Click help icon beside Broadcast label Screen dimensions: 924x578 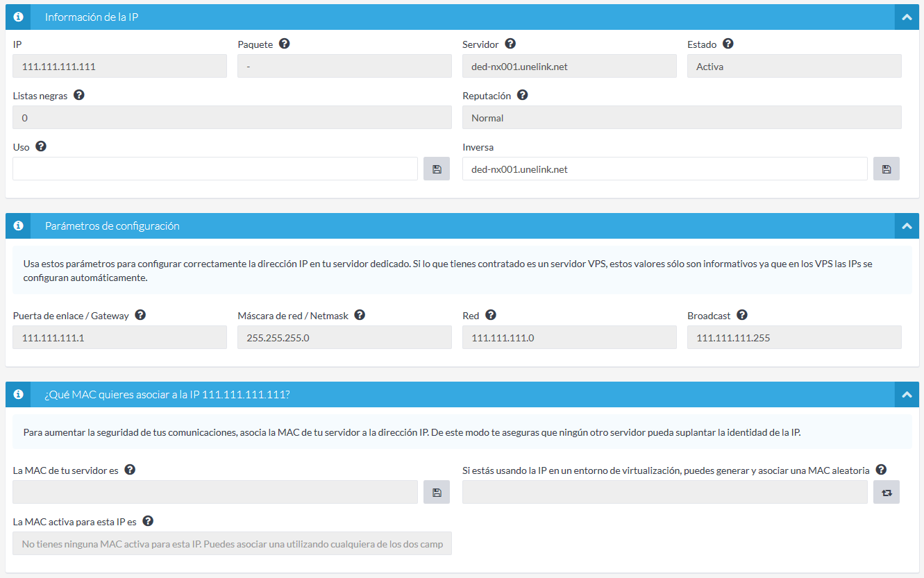[x=742, y=315]
